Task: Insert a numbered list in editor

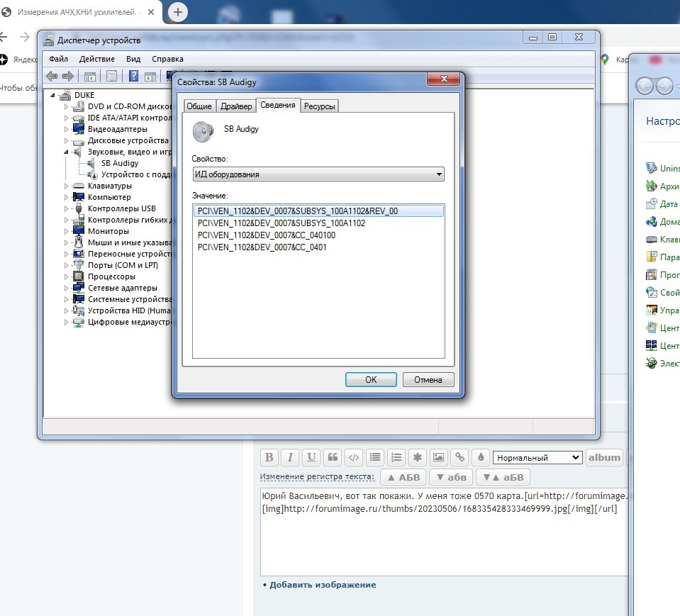Action: point(396,457)
